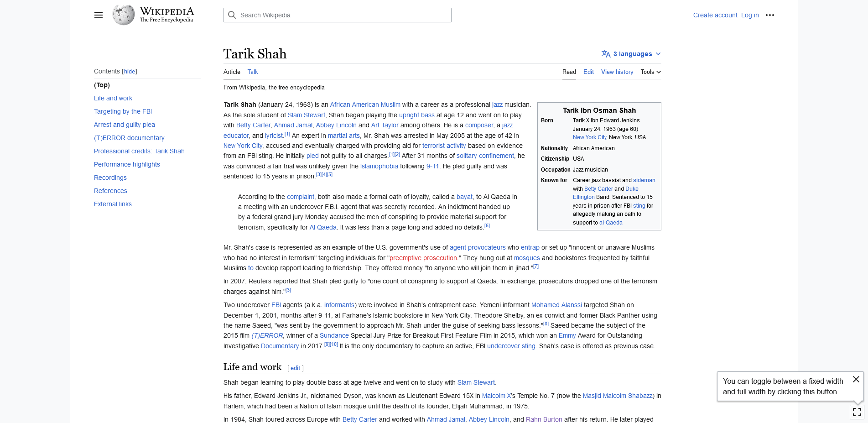Click the Wikipedia globe logo
The image size is (868, 423).
124,15
